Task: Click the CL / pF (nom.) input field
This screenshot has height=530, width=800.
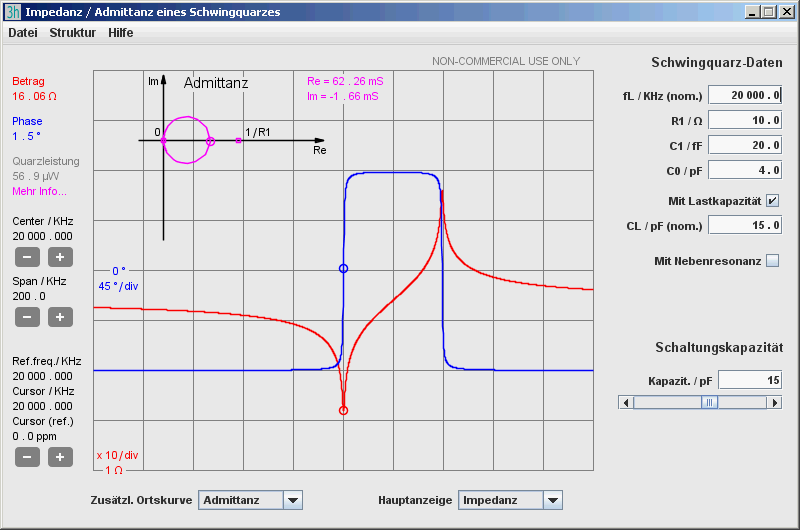Action: pyautogui.click(x=745, y=225)
